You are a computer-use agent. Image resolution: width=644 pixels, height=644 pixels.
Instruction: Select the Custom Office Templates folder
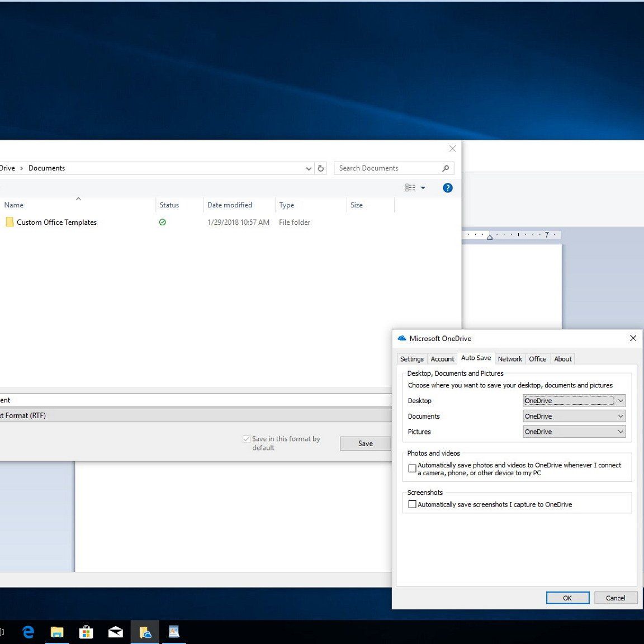pos(56,222)
